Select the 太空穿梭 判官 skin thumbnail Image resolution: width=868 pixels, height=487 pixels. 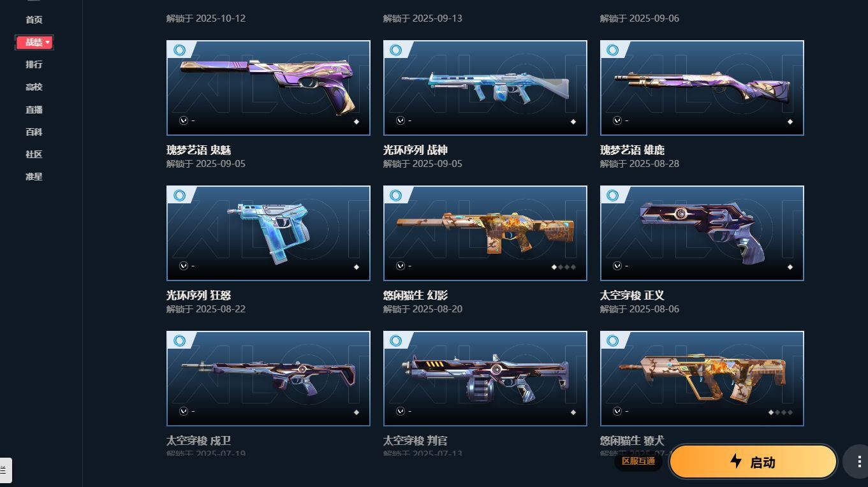pos(485,379)
